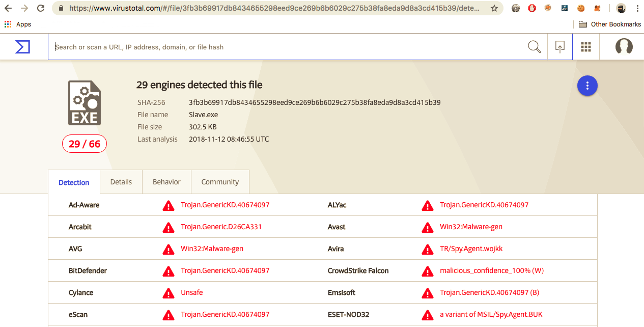The image size is (644, 327).
Task: Bookmark this page with the star icon
Action: click(x=494, y=8)
